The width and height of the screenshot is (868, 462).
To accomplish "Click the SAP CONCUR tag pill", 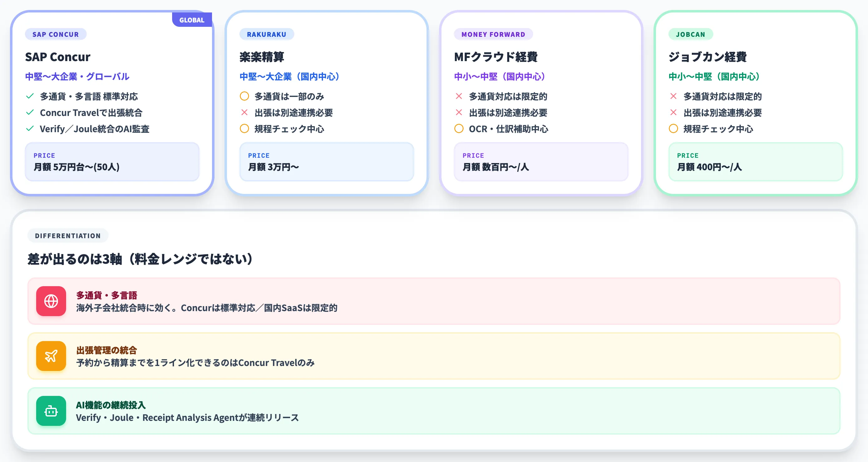I will pos(55,34).
